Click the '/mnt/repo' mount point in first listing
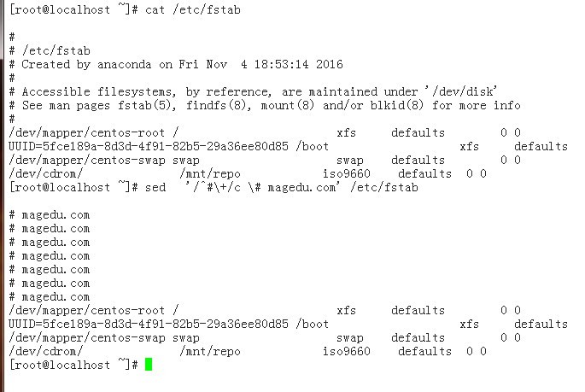The height and width of the screenshot is (392, 585). pyautogui.click(x=210, y=174)
